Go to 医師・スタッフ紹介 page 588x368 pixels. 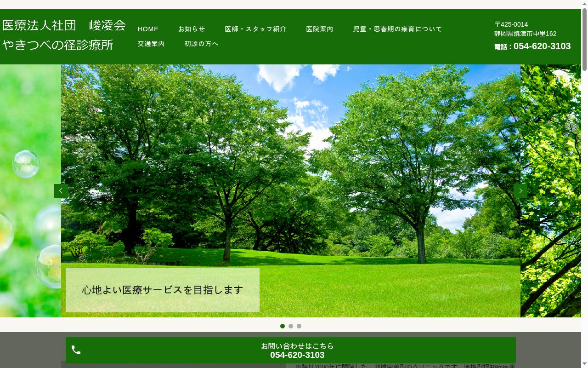click(x=255, y=29)
